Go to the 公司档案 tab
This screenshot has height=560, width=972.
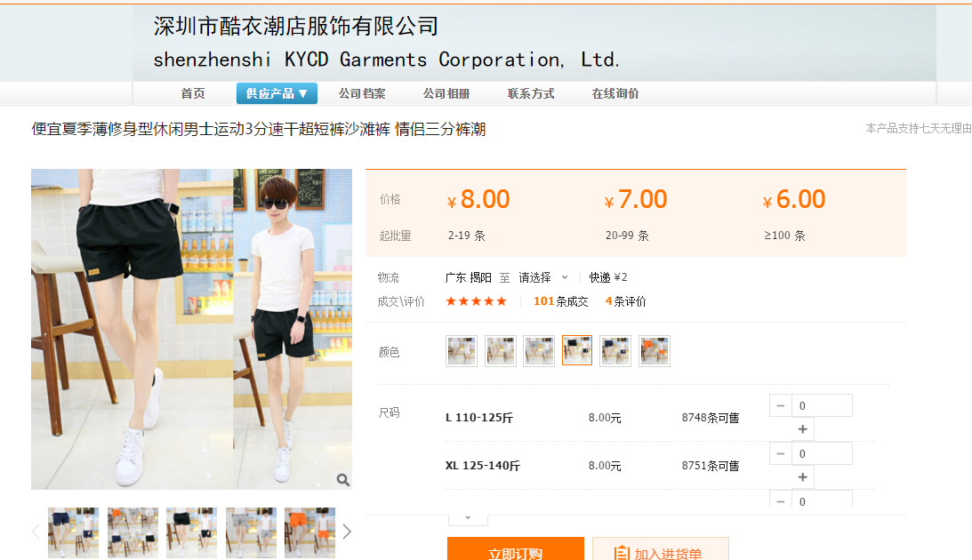pos(362,93)
